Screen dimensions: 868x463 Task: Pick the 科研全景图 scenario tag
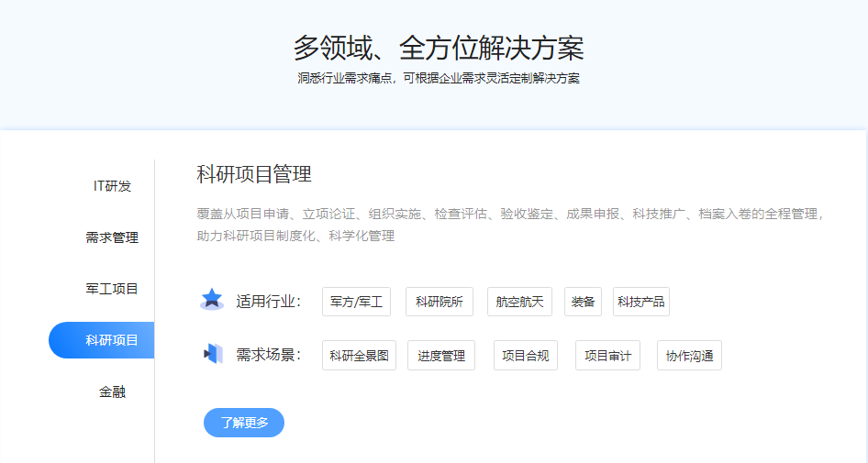[360, 355]
